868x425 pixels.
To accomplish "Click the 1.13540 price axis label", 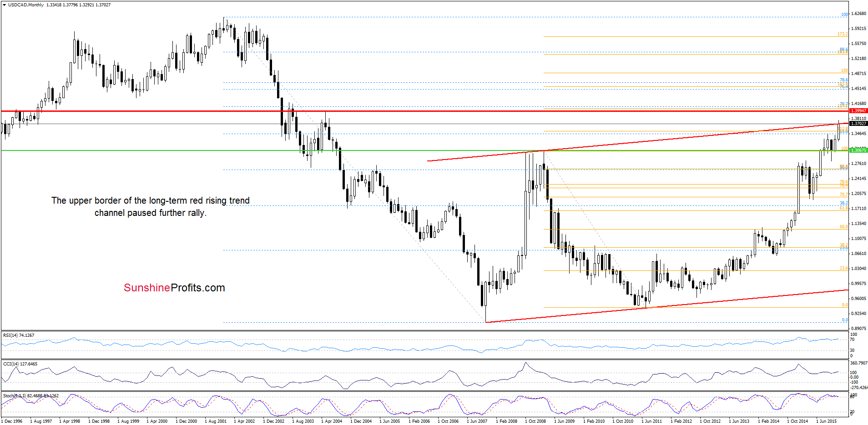I will (x=858, y=224).
